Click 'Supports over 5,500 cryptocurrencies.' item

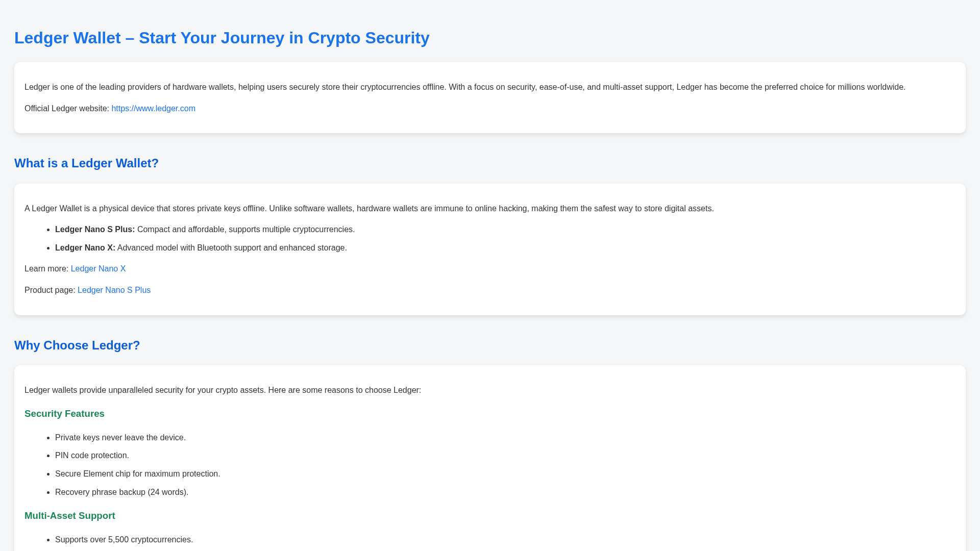[x=124, y=540]
